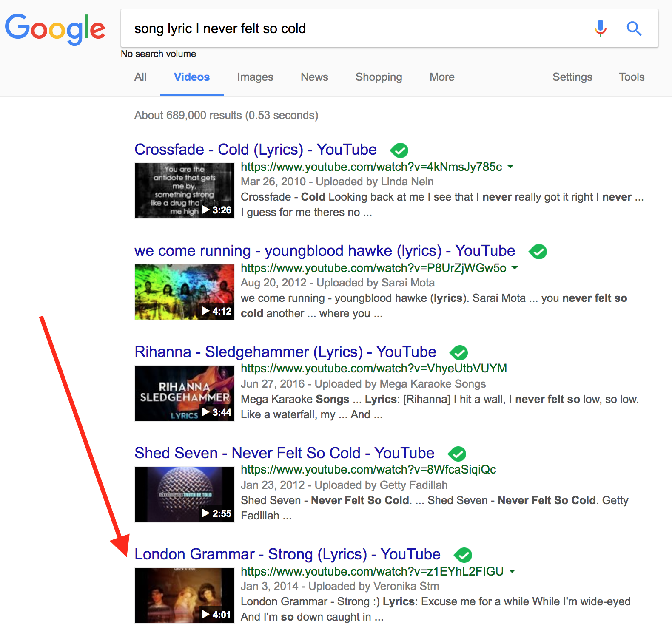The image size is (672, 641).
Task: Click 'Aug 20, 2012 - Uploaded by Sarai Mota'
Action: click(x=338, y=283)
